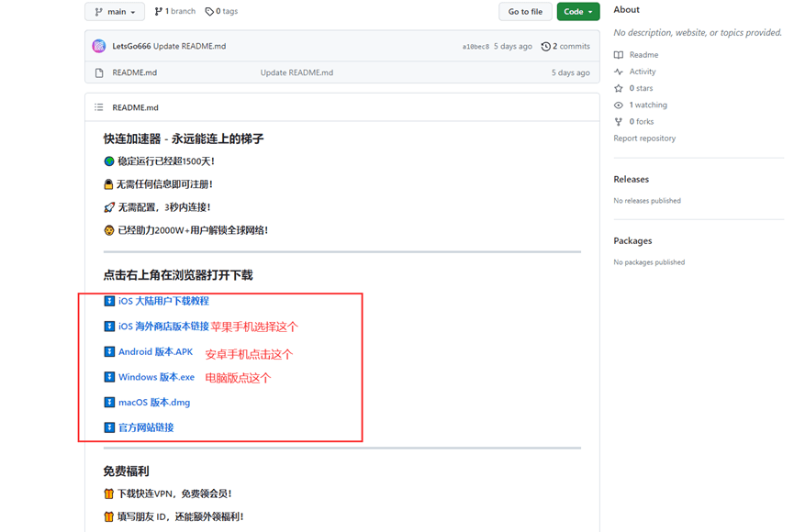Click the pulse icon beside Activity

point(619,72)
